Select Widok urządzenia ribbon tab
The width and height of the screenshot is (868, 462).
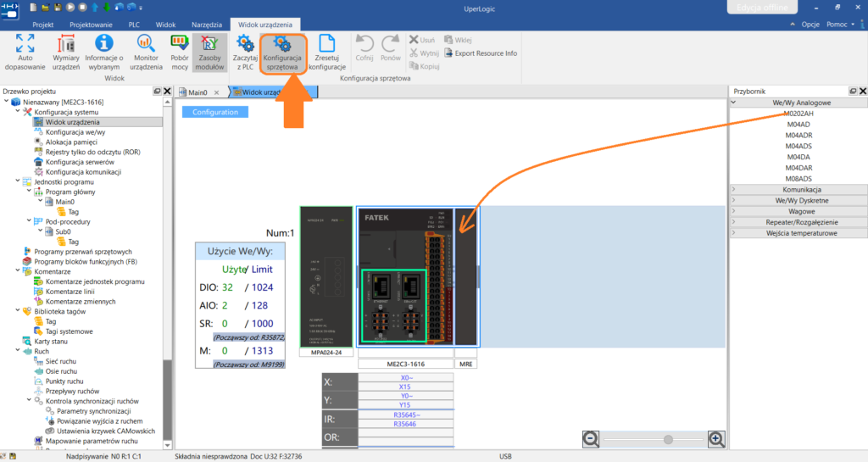click(x=265, y=25)
